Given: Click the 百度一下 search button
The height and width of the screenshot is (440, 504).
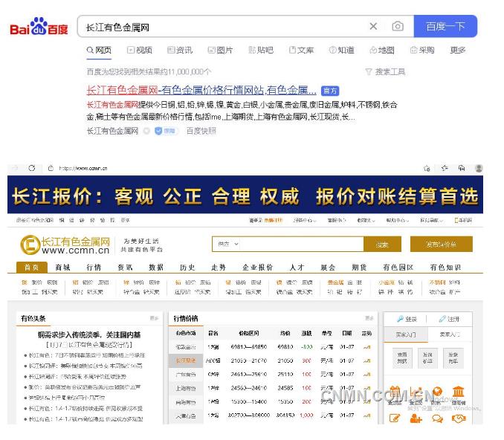Looking at the screenshot, I should [445, 26].
